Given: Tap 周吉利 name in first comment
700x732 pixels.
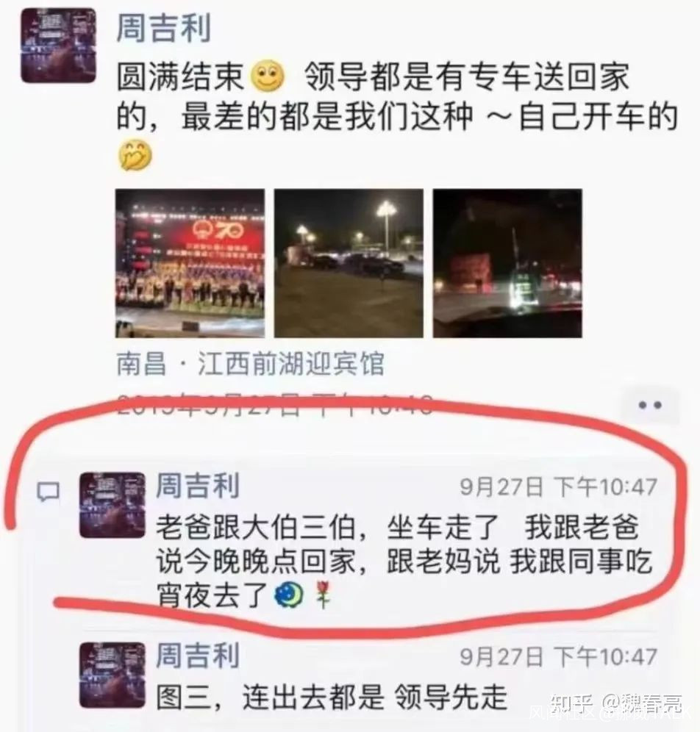Looking at the screenshot, I should 198,486.
